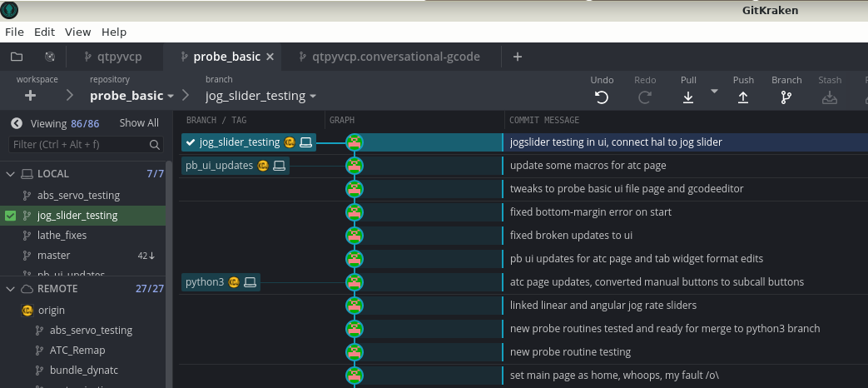Select the bundle_dynatc remote branch
This screenshot has width=868, height=388.
(x=83, y=371)
